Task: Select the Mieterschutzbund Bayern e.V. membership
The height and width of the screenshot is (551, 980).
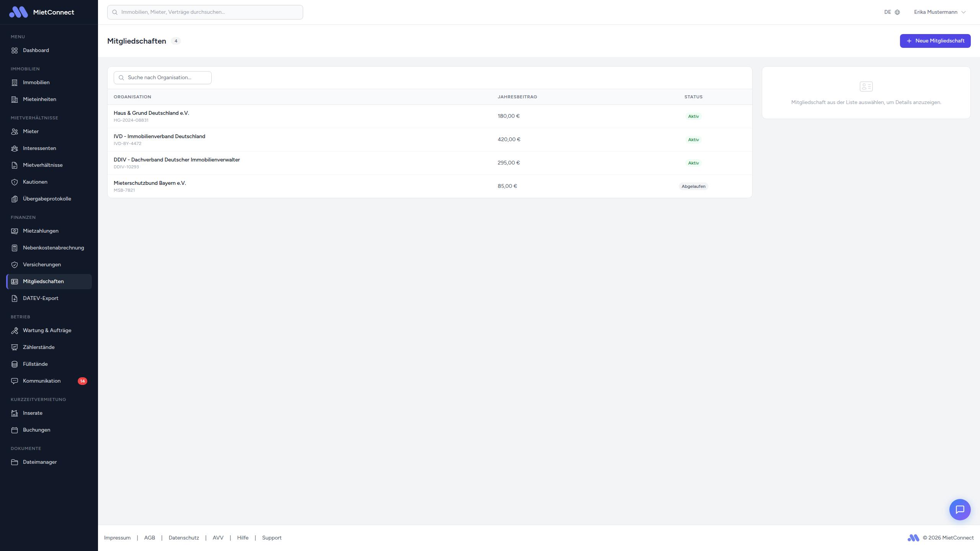Action: (150, 186)
